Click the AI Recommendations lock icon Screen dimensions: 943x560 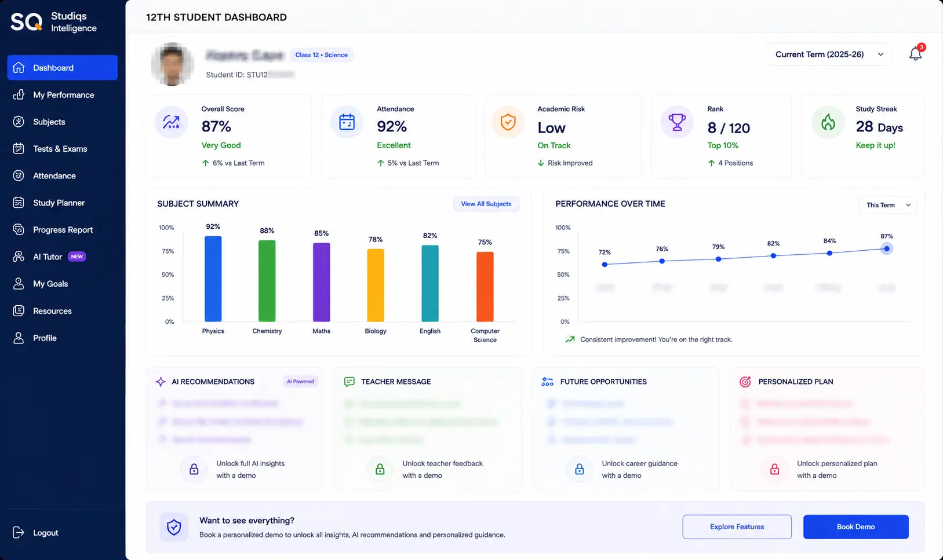click(x=194, y=469)
